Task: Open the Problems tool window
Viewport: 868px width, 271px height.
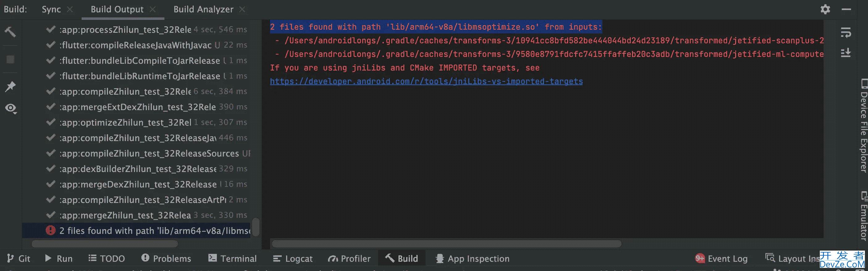Action: (x=166, y=259)
